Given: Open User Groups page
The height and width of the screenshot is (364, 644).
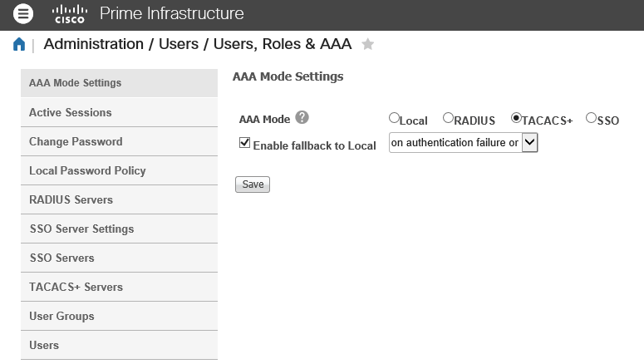Looking at the screenshot, I should (x=61, y=316).
